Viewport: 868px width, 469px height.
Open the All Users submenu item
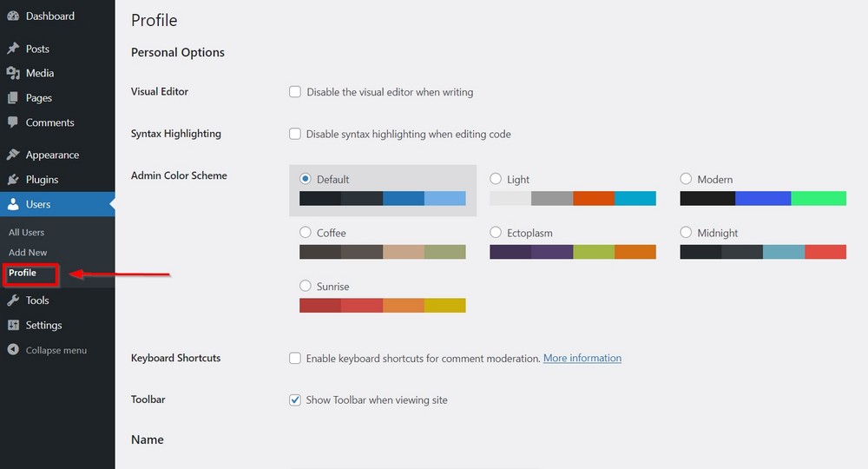27,232
